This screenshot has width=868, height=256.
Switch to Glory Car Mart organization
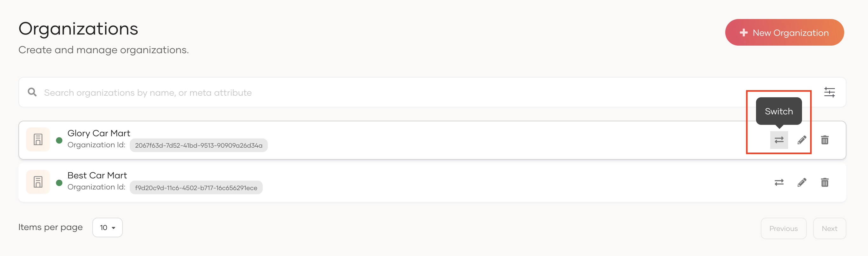coord(779,140)
